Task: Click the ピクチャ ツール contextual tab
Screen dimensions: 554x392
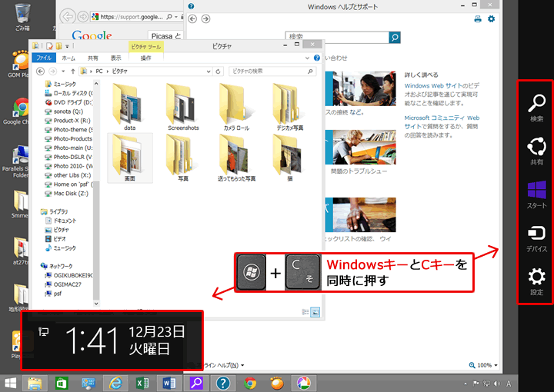Action: [146, 47]
